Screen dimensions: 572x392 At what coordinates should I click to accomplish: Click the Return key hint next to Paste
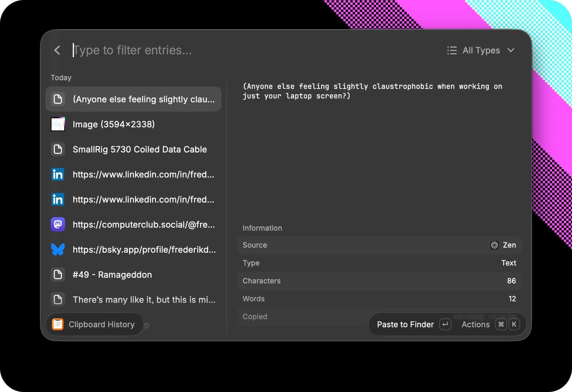coord(445,324)
